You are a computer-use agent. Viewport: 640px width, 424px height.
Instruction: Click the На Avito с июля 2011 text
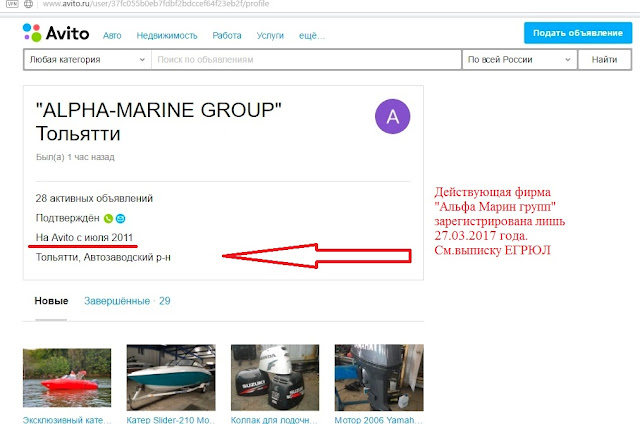tap(84, 238)
